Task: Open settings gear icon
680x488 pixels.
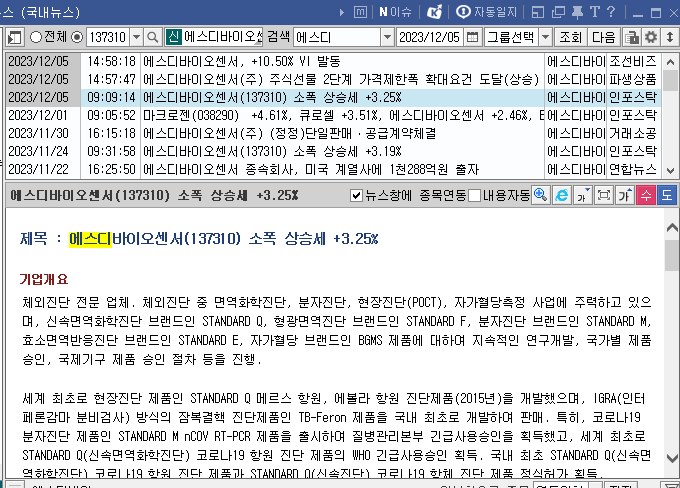Action: click(x=651, y=37)
